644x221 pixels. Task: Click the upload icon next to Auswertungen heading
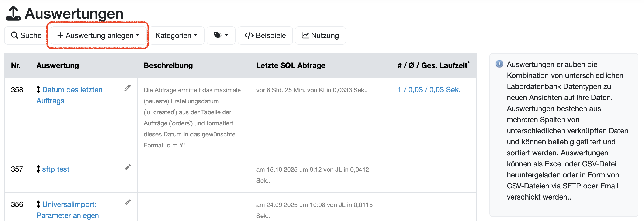pos(13,13)
